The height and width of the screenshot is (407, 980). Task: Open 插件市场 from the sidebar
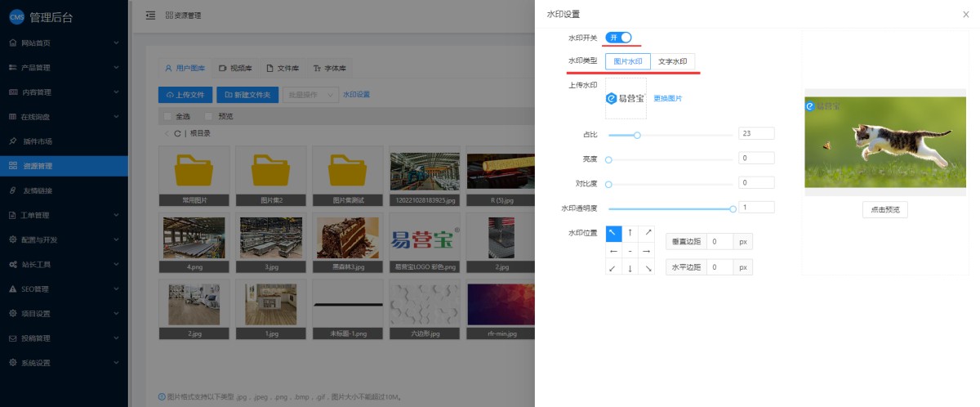pos(64,141)
